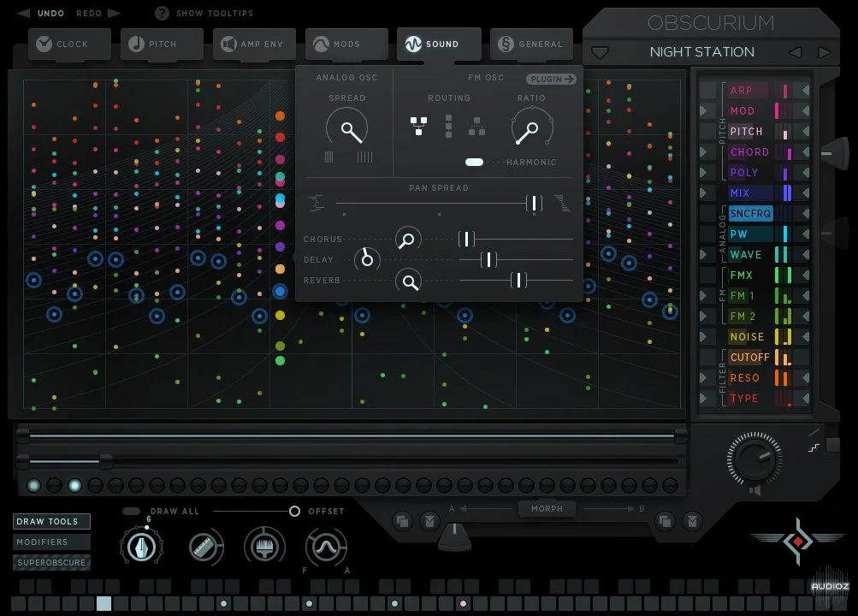Open the Superobscure section

tap(51, 562)
